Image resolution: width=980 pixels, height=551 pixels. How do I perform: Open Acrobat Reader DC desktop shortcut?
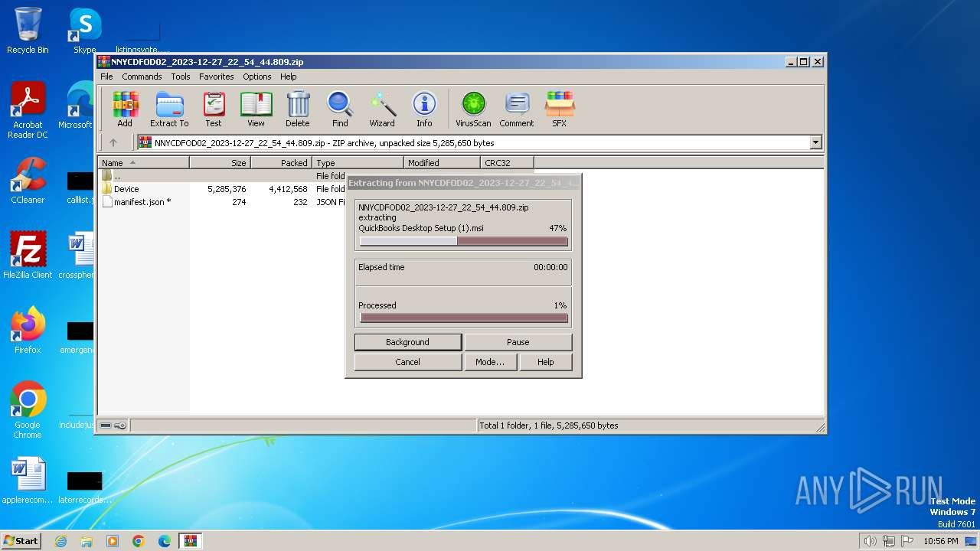28,111
